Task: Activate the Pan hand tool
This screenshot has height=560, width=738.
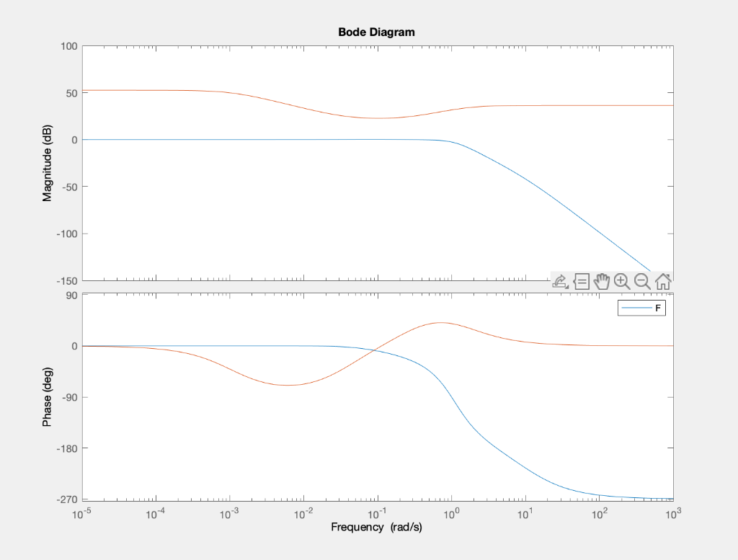Action: [602, 281]
